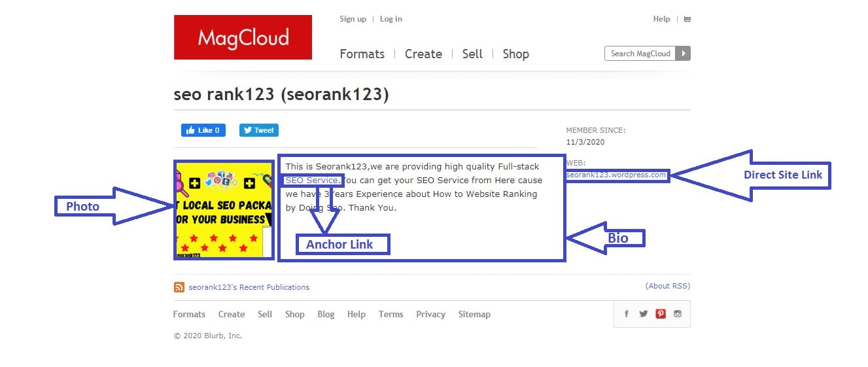868x367 pixels.
Task: Open the Create menu in top navigation
Action: tap(423, 54)
